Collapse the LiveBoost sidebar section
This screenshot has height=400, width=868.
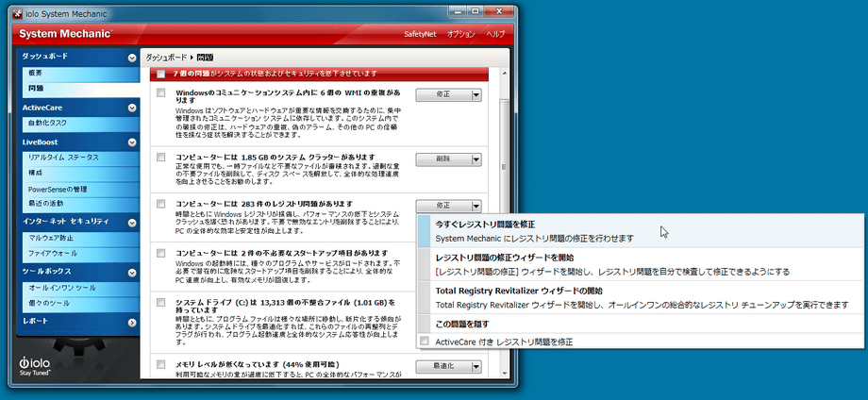[132, 142]
